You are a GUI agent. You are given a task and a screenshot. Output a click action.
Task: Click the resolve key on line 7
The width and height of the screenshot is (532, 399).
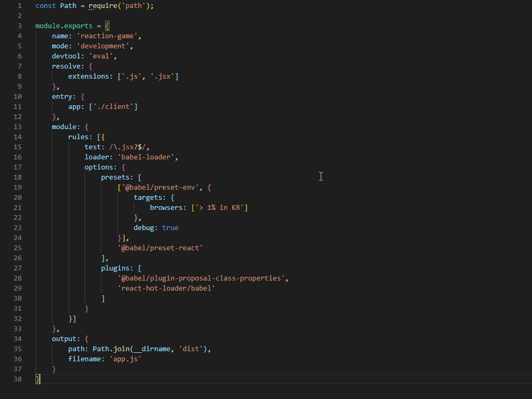pyautogui.click(x=66, y=66)
